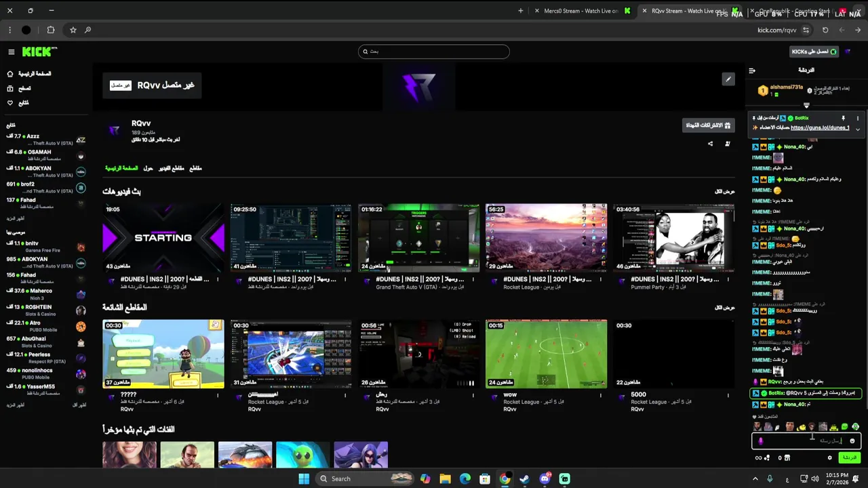Switch to the Mercs0 Stream browser tab

582,11
